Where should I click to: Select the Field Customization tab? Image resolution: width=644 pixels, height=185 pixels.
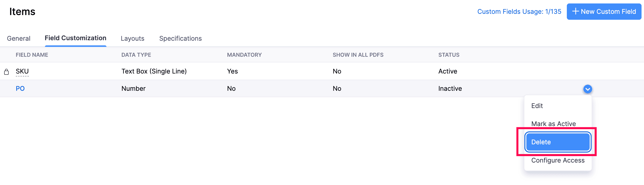coord(75,38)
